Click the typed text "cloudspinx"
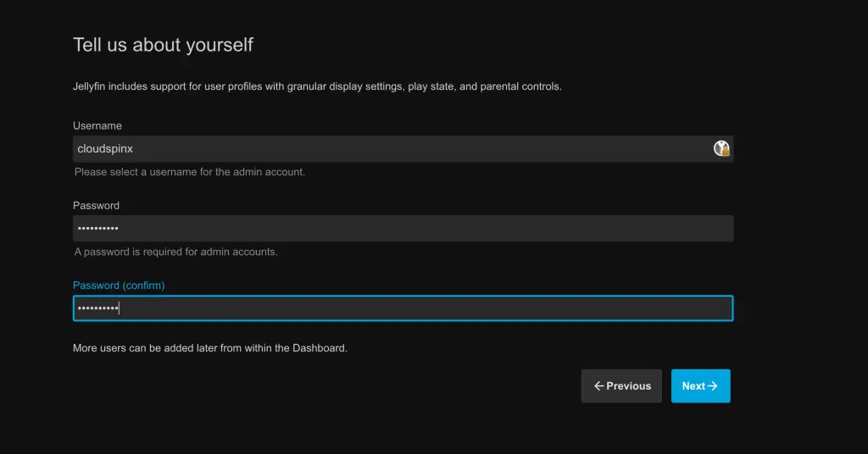This screenshot has width=868, height=454. pyautogui.click(x=105, y=149)
